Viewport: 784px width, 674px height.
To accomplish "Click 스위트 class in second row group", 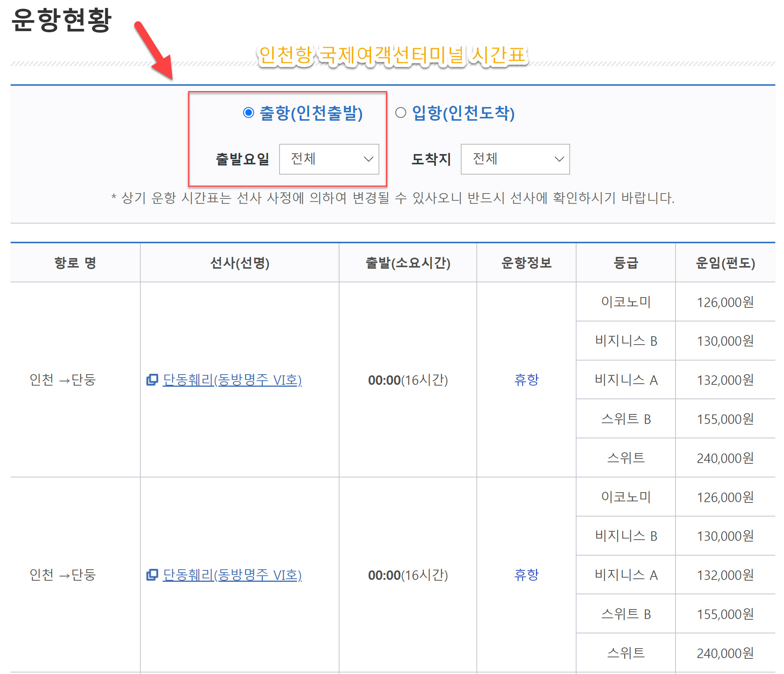I will 626,653.
